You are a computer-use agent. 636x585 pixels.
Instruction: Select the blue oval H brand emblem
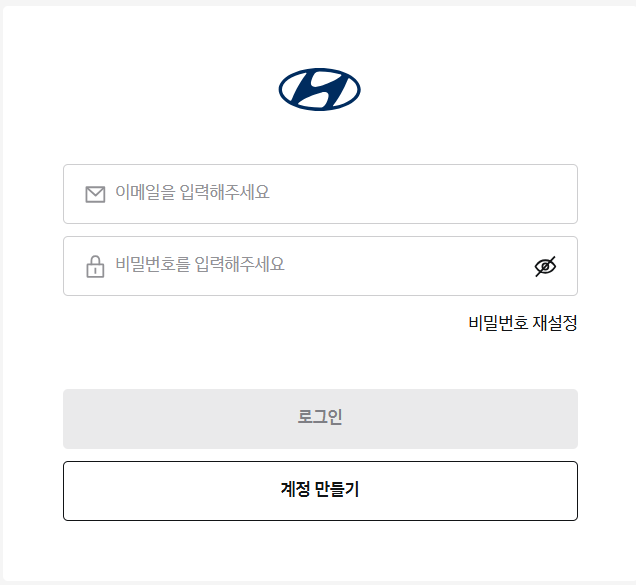click(x=320, y=89)
